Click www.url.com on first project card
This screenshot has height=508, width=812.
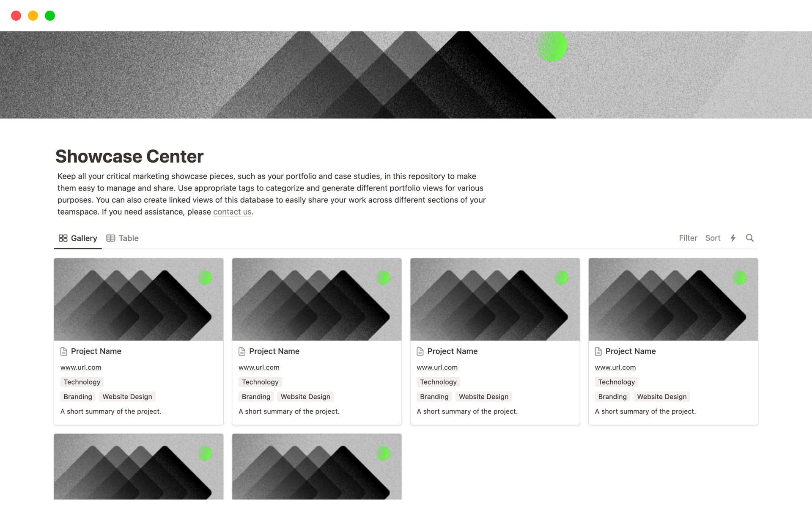coord(80,367)
